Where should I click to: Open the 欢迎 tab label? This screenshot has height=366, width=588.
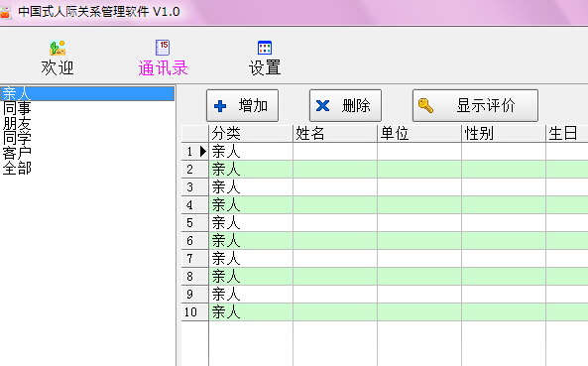[x=58, y=67]
